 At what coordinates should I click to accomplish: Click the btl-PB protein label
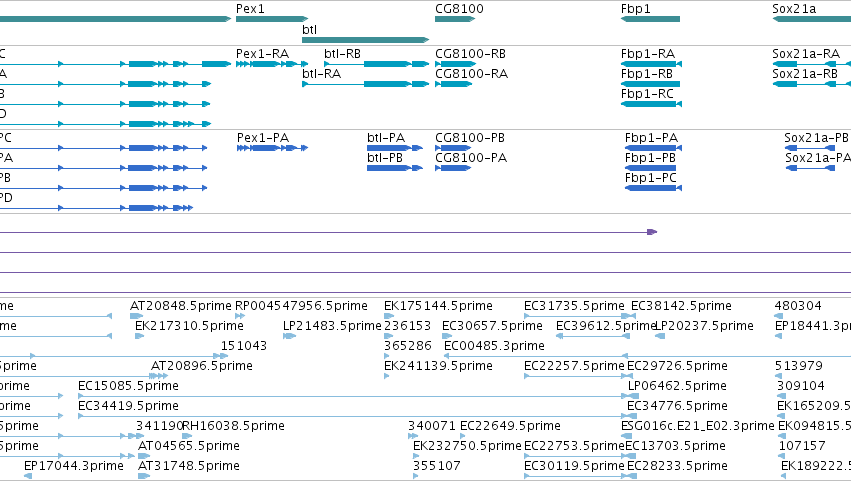point(385,158)
